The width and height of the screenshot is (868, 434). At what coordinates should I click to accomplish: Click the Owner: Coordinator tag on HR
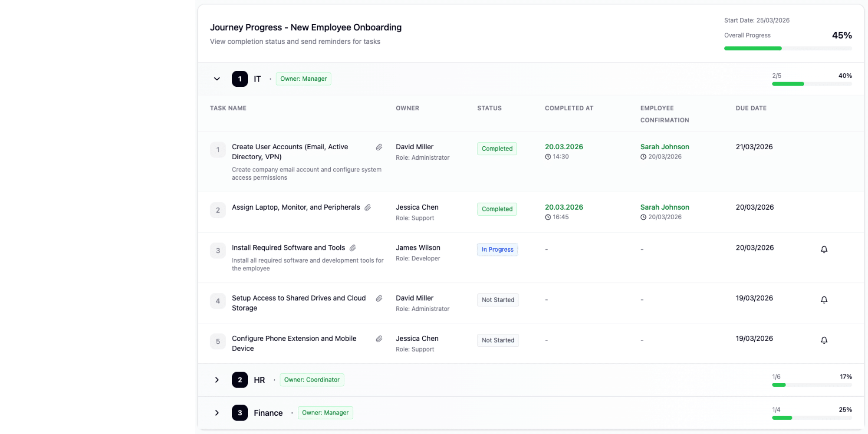(312, 380)
